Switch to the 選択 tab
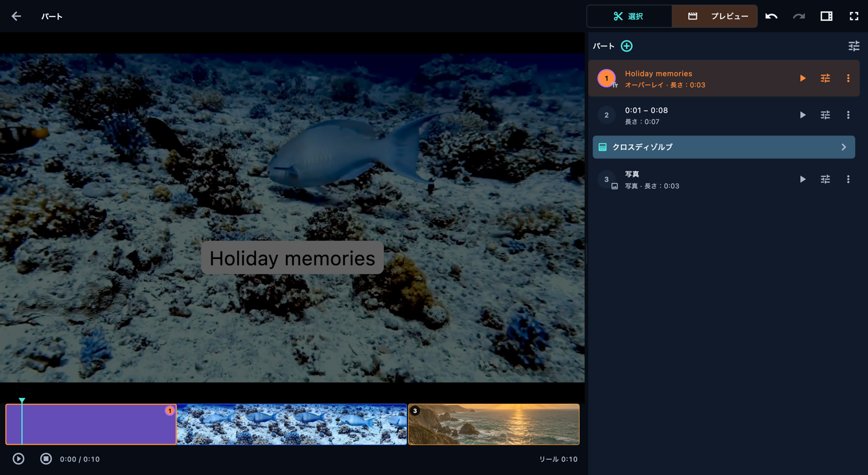Screen dimensions: 868x475 [629, 16]
